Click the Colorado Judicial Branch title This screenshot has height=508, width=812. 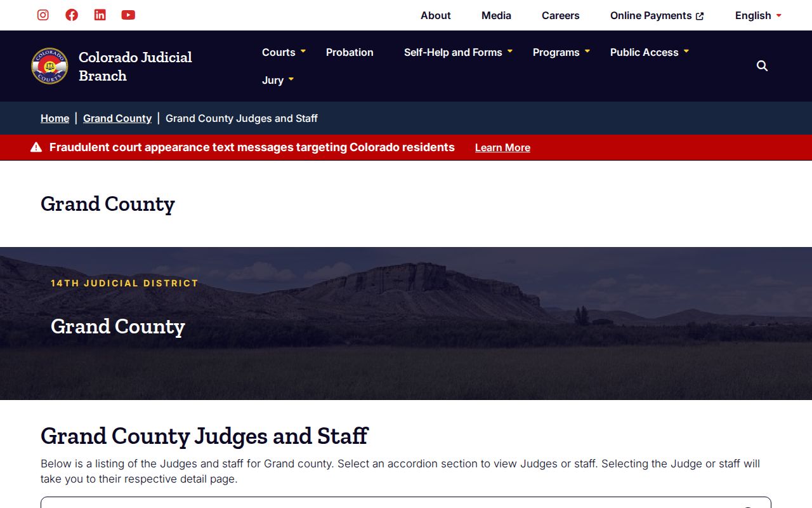tap(135, 66)
